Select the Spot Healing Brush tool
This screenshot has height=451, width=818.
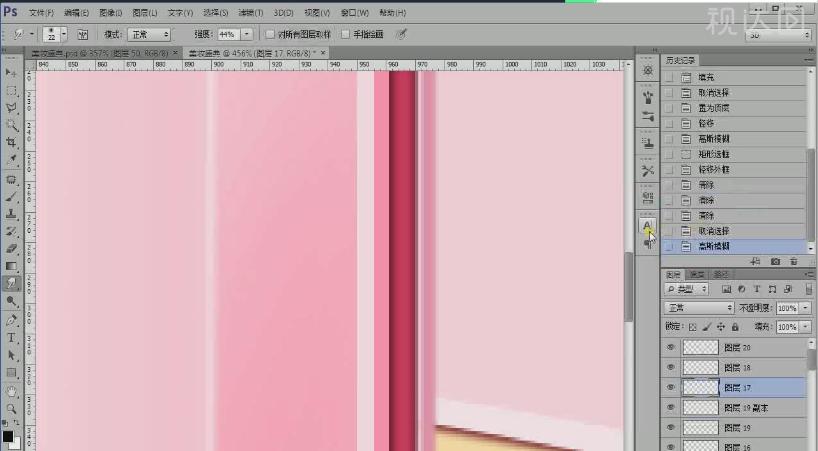click(x=11, y=180)
